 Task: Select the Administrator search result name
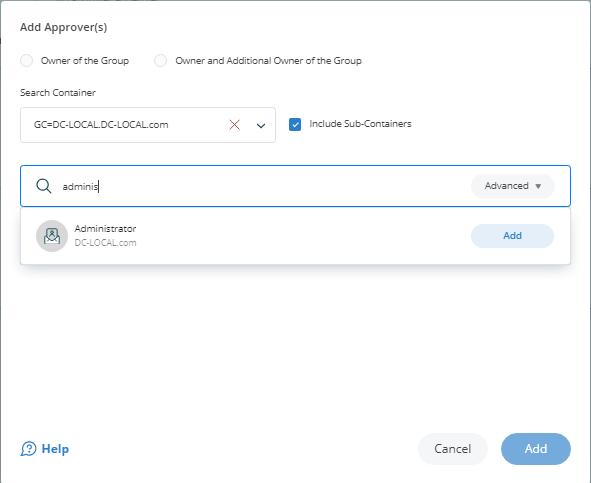click(105, 228)
